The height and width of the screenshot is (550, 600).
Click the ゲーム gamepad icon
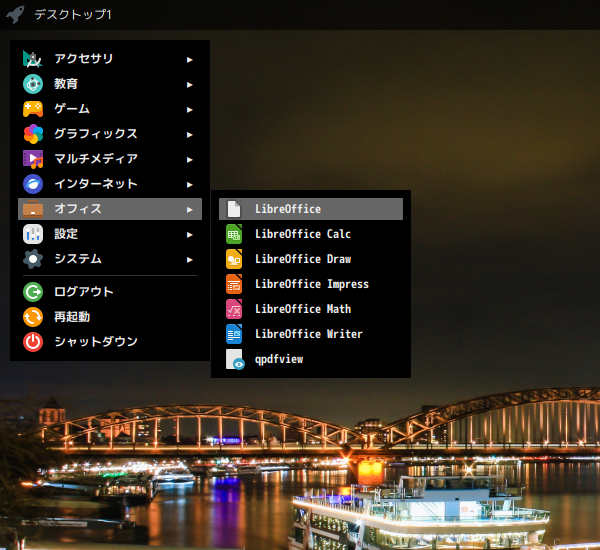pyautogui.click(x=33, y=109)
